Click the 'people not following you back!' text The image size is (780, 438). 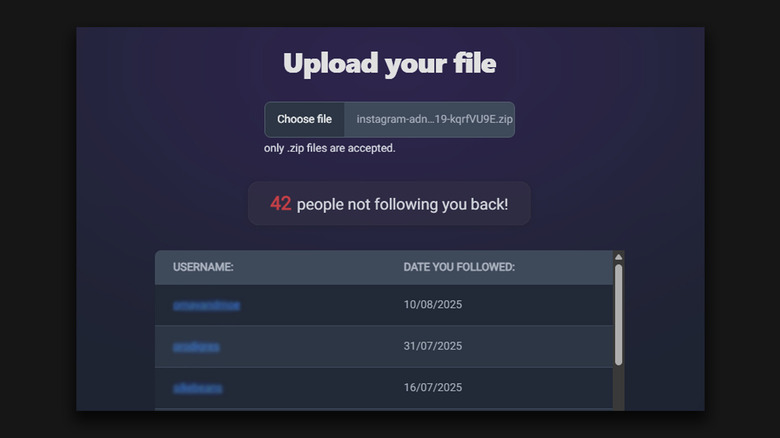click(402, 204)
